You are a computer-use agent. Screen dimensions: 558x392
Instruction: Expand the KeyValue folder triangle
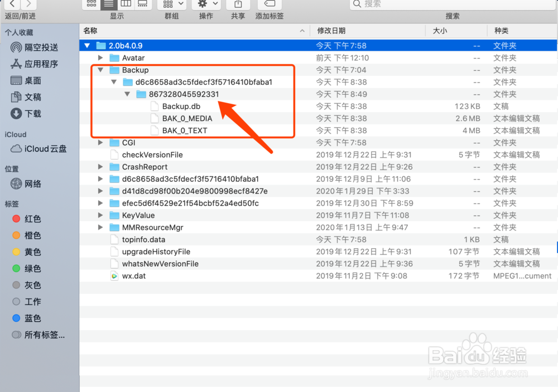point(100,215)
